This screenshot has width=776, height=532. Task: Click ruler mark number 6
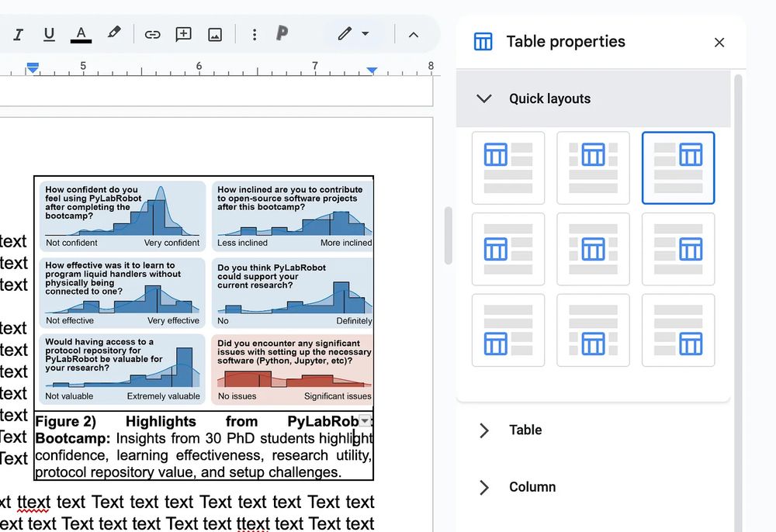click(199, 66)
